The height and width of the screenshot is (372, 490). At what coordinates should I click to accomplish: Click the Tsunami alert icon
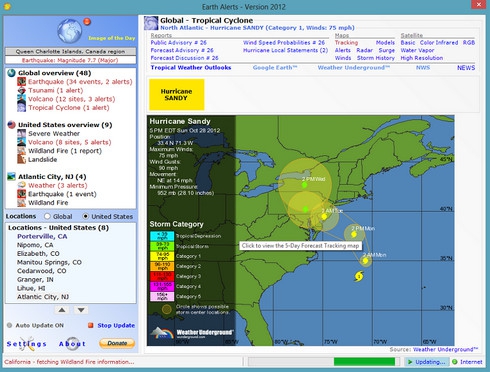click(22, 90)
